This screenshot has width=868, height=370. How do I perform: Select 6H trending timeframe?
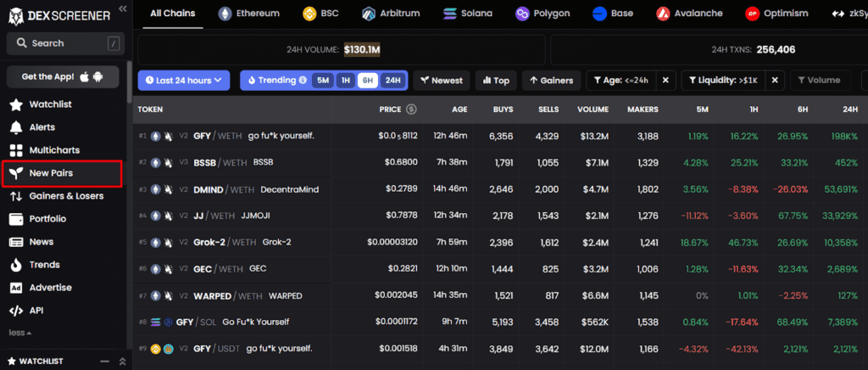pos(367,81)
